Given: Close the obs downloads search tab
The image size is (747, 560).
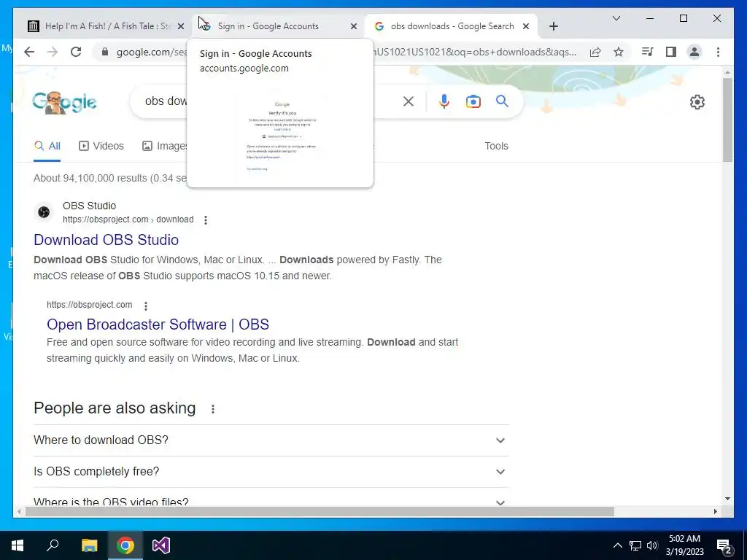Looking at the screenshot, I should [x=526, y=26].
